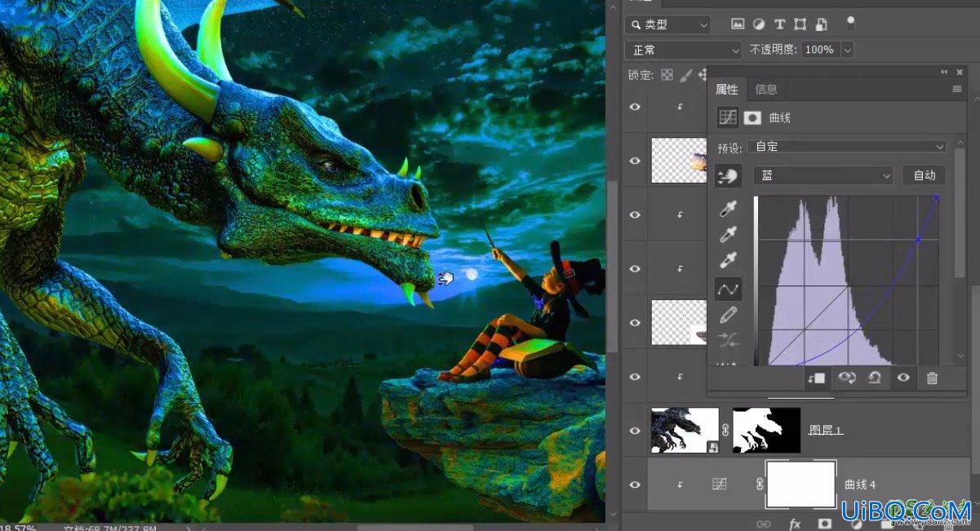Select the 曲线 4 layer name

pos(860,485)
